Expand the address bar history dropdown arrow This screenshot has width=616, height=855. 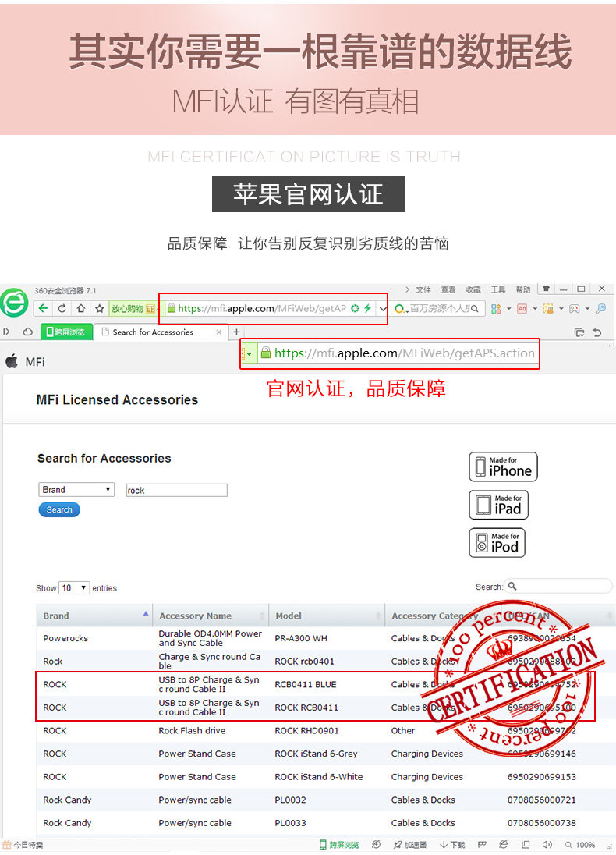383,309
